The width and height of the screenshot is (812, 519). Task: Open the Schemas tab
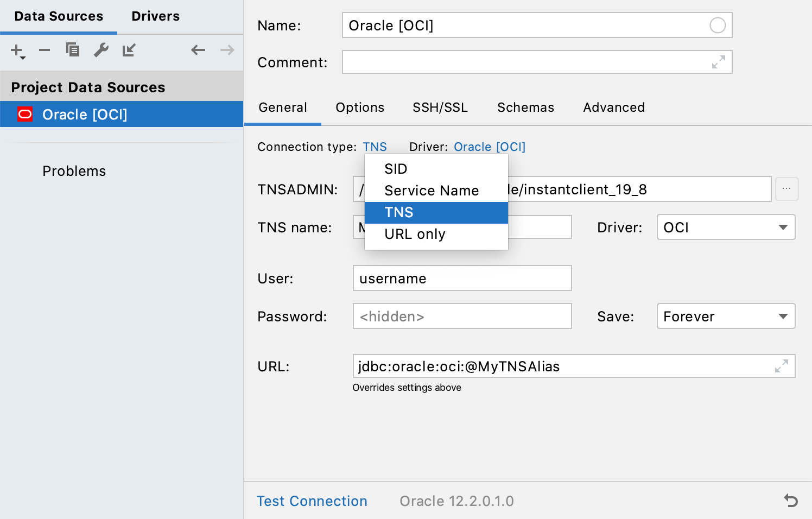(x=525, y=107)
